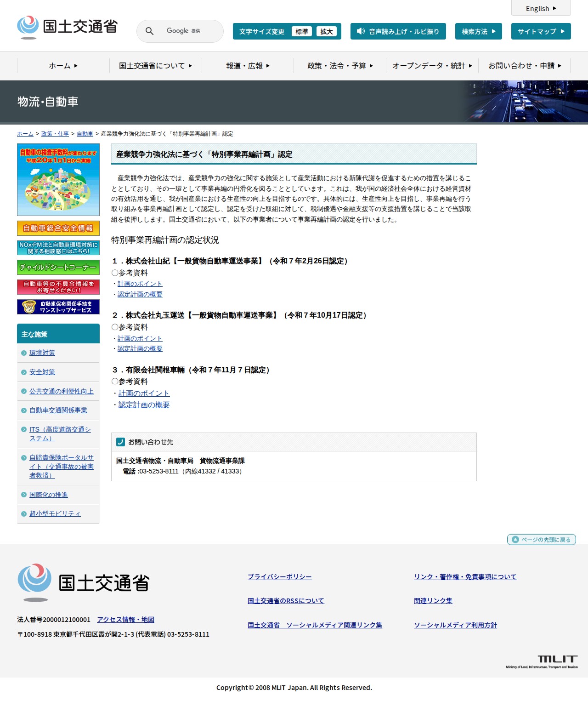Open 計画のポイント for 株式会社丸玉運送

[140, 338]
